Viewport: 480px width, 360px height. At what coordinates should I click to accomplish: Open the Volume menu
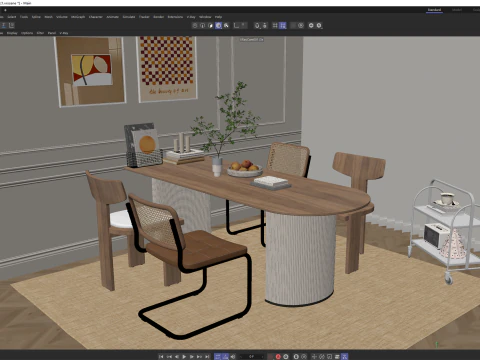(x=62, y=17)
